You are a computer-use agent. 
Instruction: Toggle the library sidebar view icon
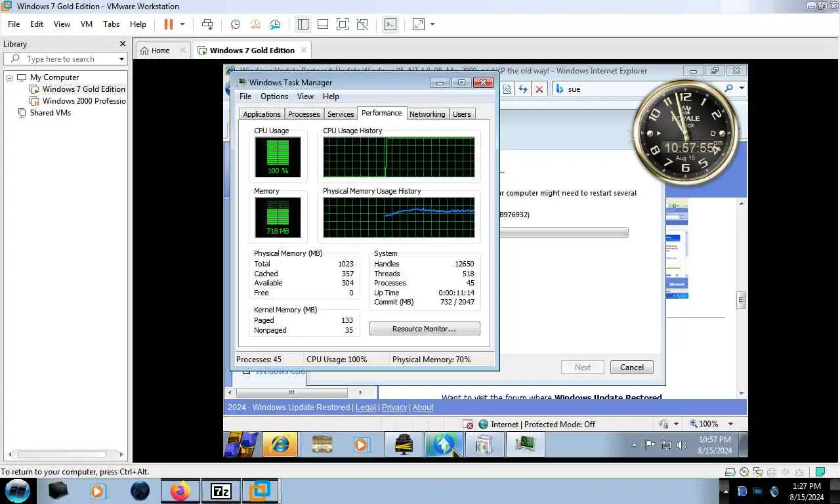point(303,24)
